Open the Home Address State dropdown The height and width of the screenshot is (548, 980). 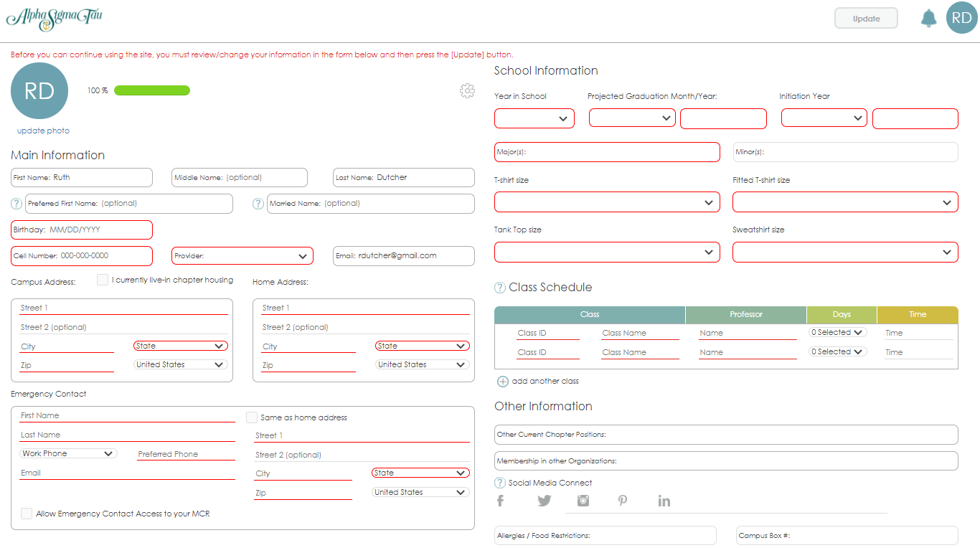point(423,346)
